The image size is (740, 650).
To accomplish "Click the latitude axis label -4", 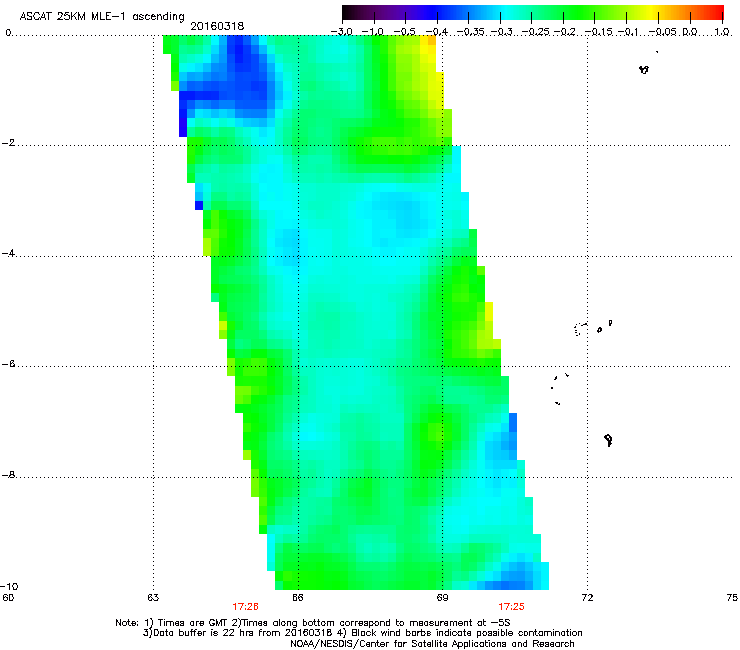I will [8, 253].
